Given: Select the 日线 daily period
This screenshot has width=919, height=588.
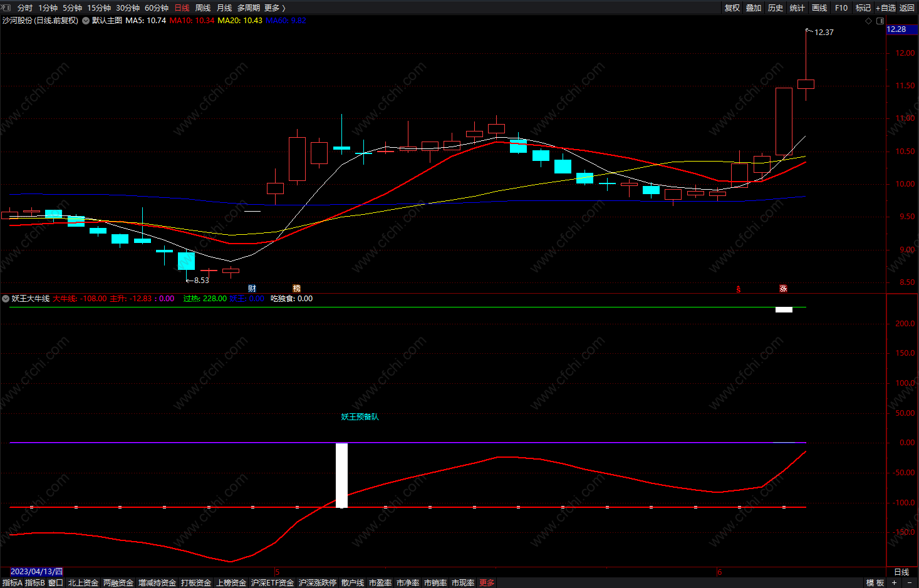Looking at the screenshot, I should point(182,8).
